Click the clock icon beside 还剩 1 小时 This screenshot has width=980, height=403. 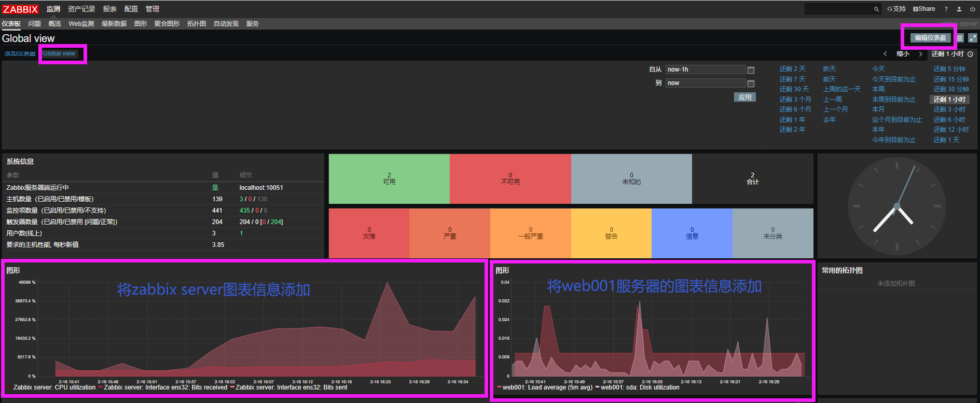click(970, 54)
